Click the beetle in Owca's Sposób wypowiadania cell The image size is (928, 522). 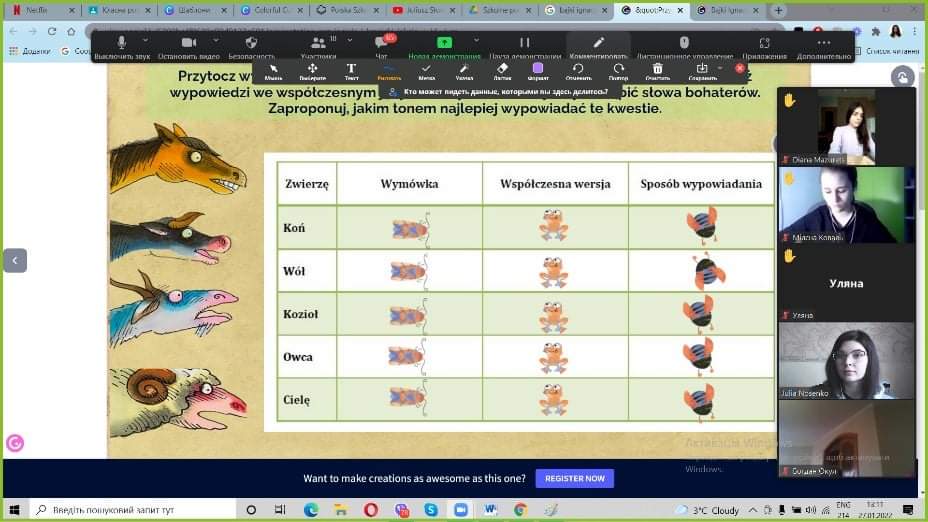[699, 356]
